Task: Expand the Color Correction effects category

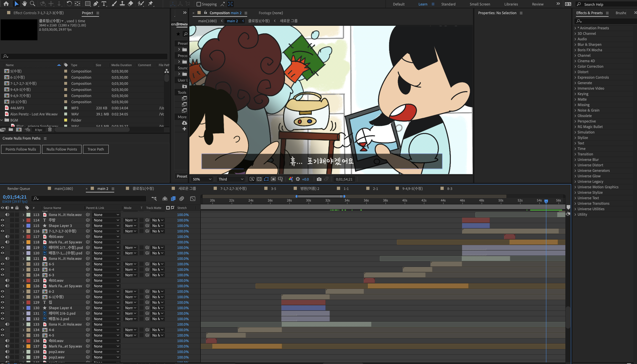Action: point(590,67)
